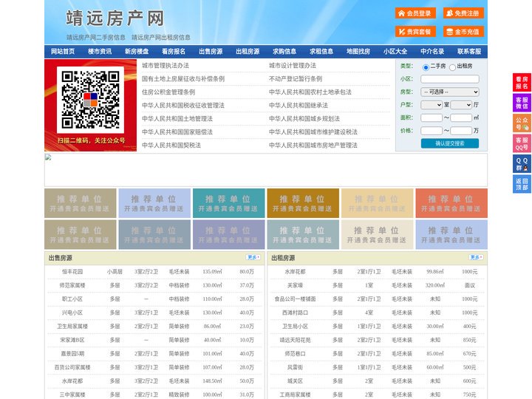
Task: Open the 房型 dropdown showing 可选择
Action: click(x=450, y=92)
